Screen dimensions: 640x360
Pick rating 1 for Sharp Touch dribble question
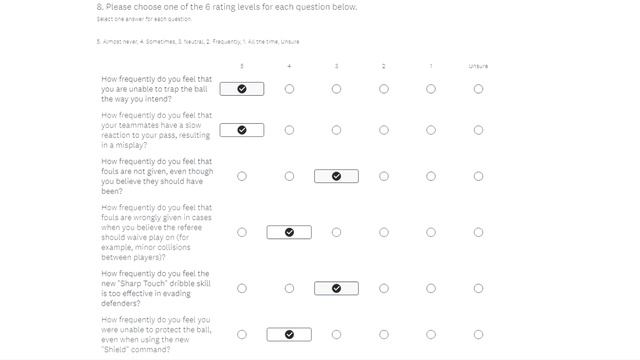coord(431,289)
